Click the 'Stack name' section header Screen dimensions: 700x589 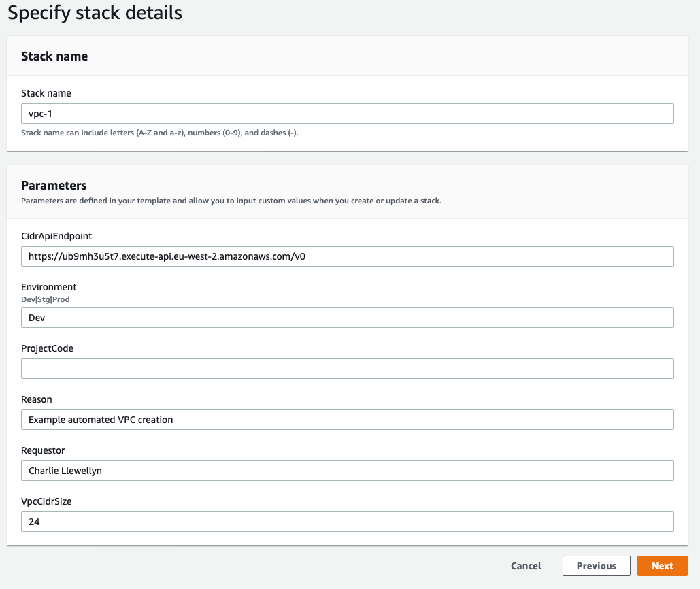[x=54, y=56]
